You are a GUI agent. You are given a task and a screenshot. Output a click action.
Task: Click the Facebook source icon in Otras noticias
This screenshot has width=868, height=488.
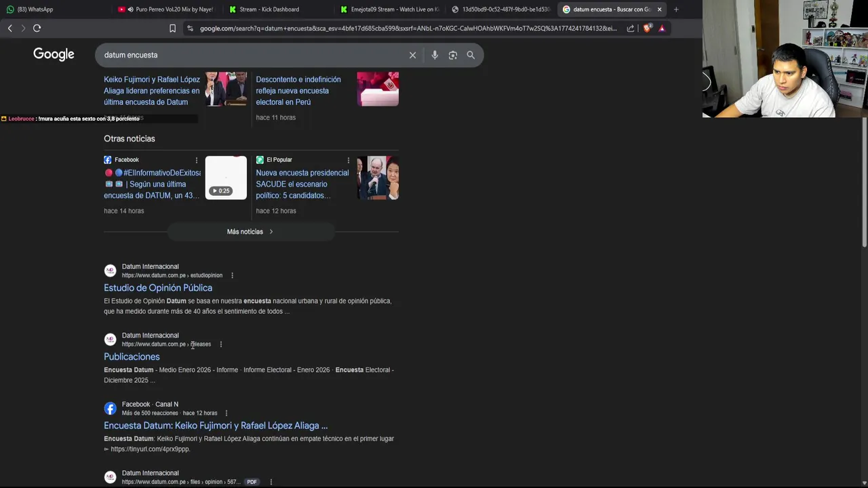[108, 160]
